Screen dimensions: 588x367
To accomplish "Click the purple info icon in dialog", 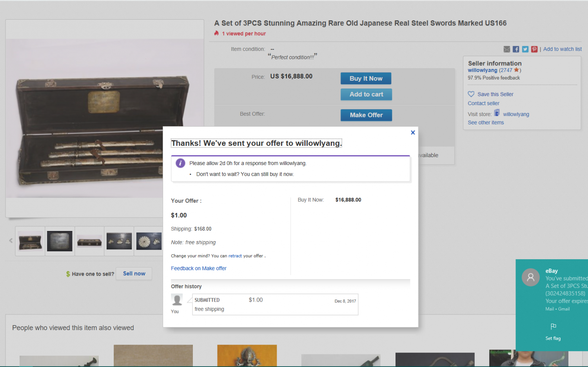I will click(180, 163).
